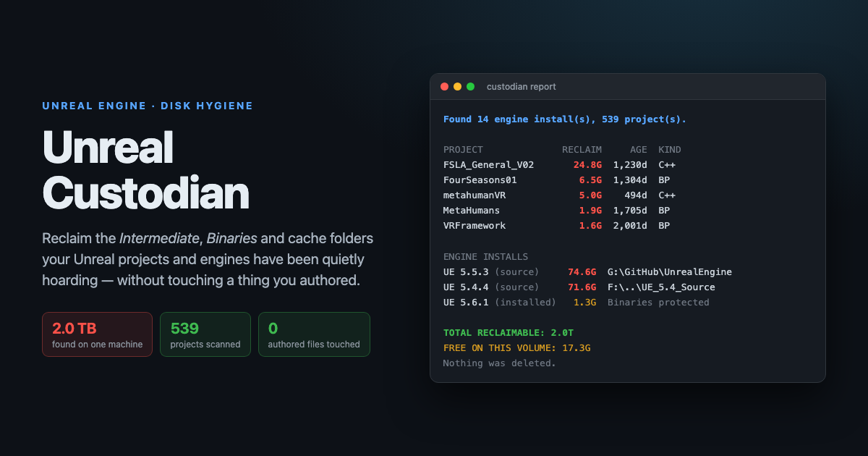Select the 'UE 5.4.4 (source)' engine entry
Image resolution: width=868 pixels, height=456 pixels.
[491, 287]
